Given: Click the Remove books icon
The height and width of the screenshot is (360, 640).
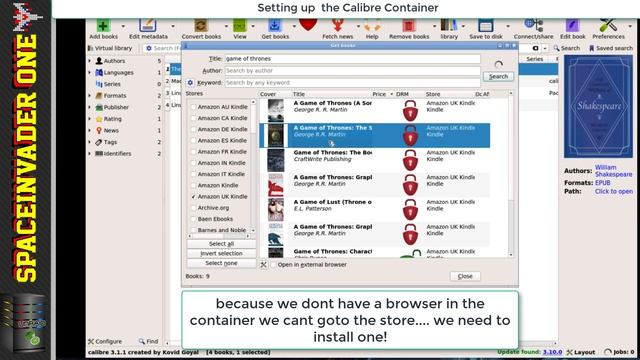Looking at the screenshot, I should (x=409, y=26).
